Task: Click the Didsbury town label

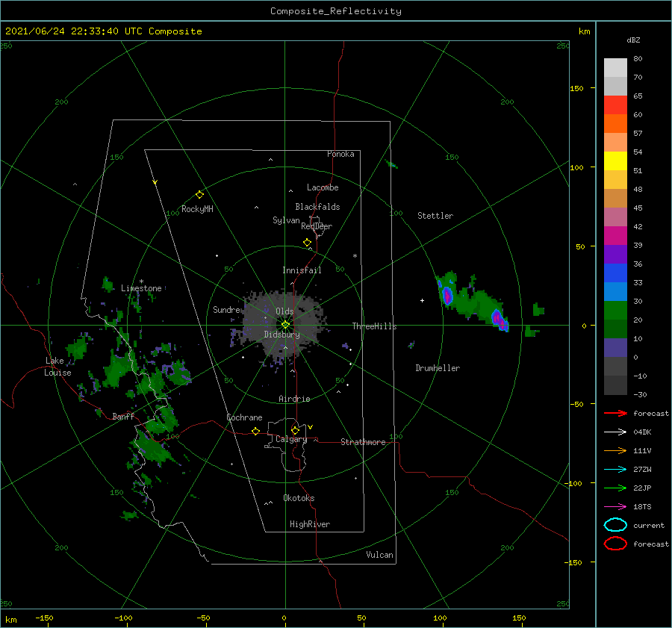Action: pos(281,335)
